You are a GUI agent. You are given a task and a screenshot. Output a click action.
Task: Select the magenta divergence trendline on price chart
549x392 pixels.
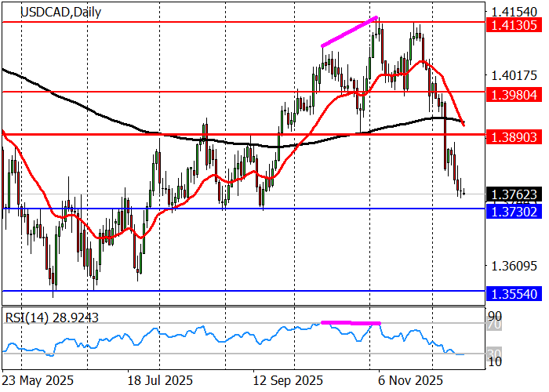pos(350,31)
